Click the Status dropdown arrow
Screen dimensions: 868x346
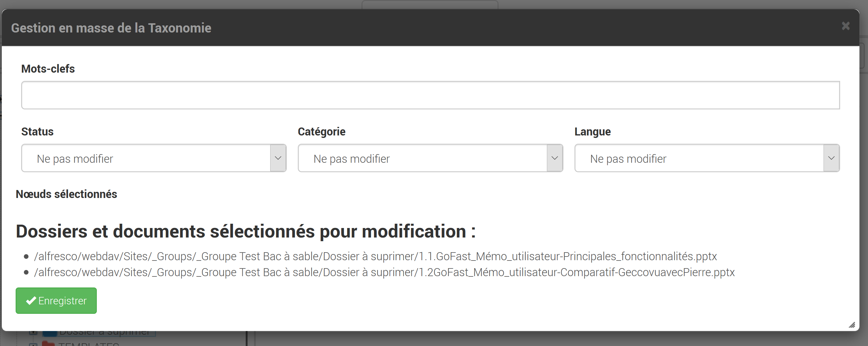pos(278,158)
